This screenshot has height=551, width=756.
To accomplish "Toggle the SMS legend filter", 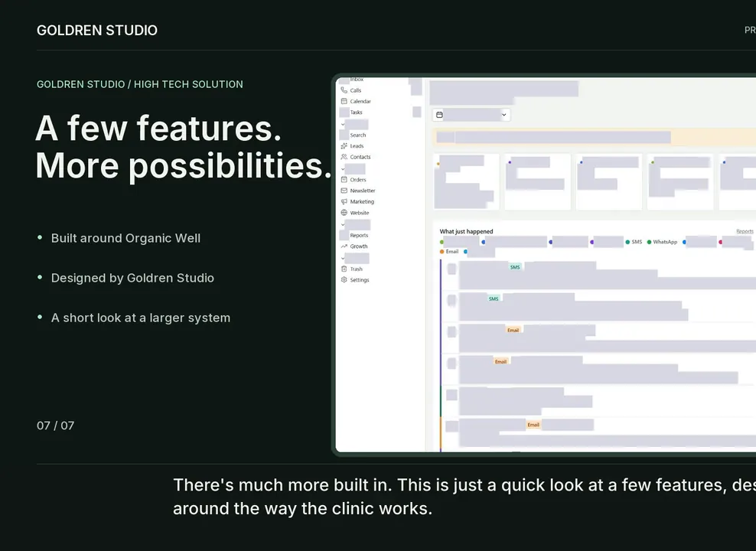I will tap(634, 242).
